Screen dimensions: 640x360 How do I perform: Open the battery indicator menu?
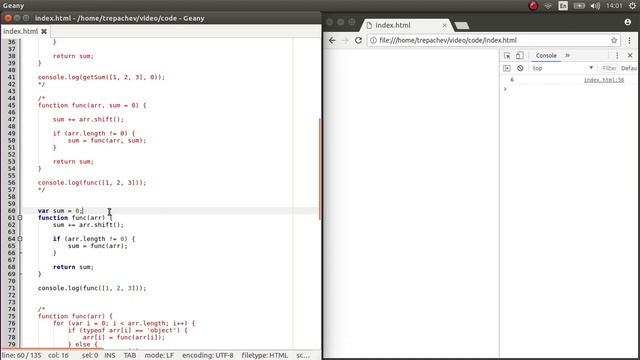coord(579,6)
